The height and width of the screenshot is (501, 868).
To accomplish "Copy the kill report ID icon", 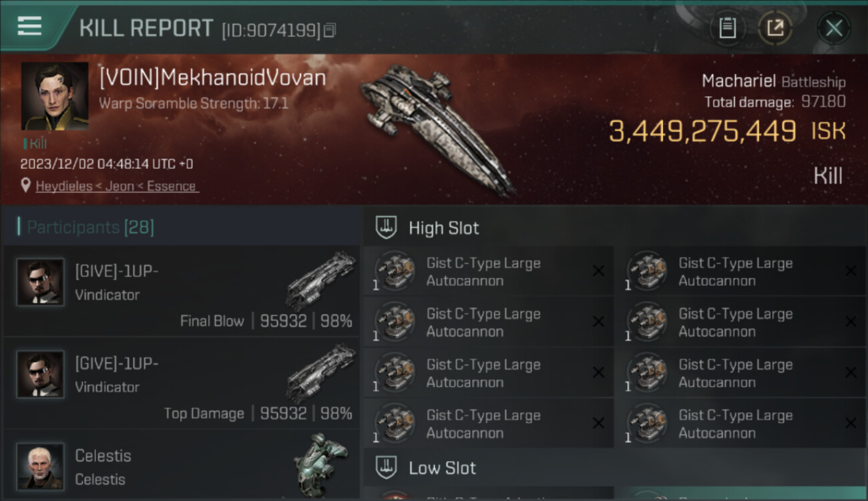I will [x=329, y=30].
